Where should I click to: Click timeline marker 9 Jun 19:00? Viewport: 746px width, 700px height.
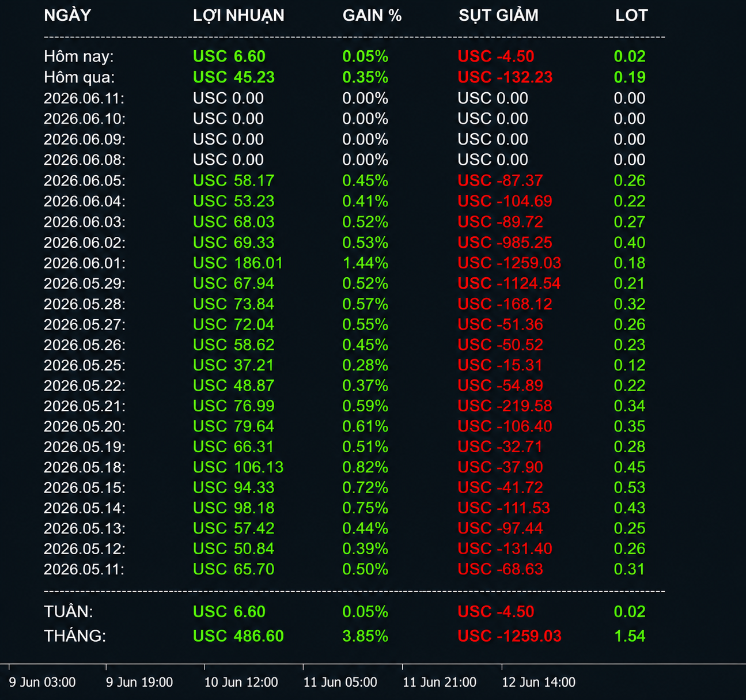(139, 682)
